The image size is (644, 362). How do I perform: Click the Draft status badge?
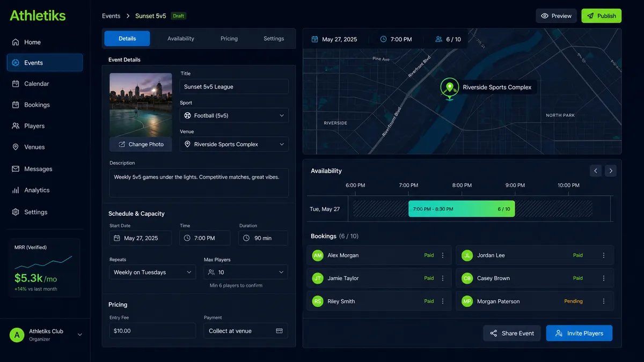click(x=179, y=16)
